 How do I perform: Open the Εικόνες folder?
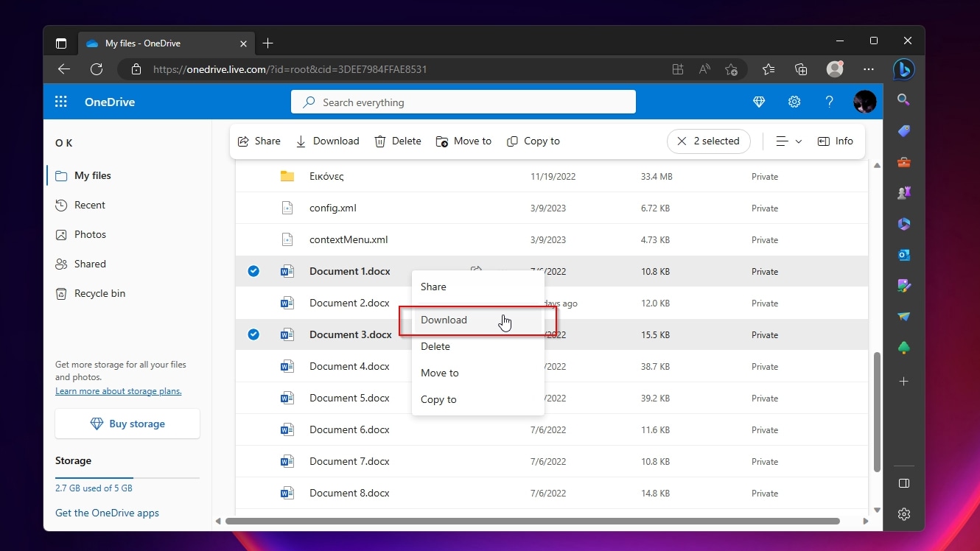tap(326, 177)
